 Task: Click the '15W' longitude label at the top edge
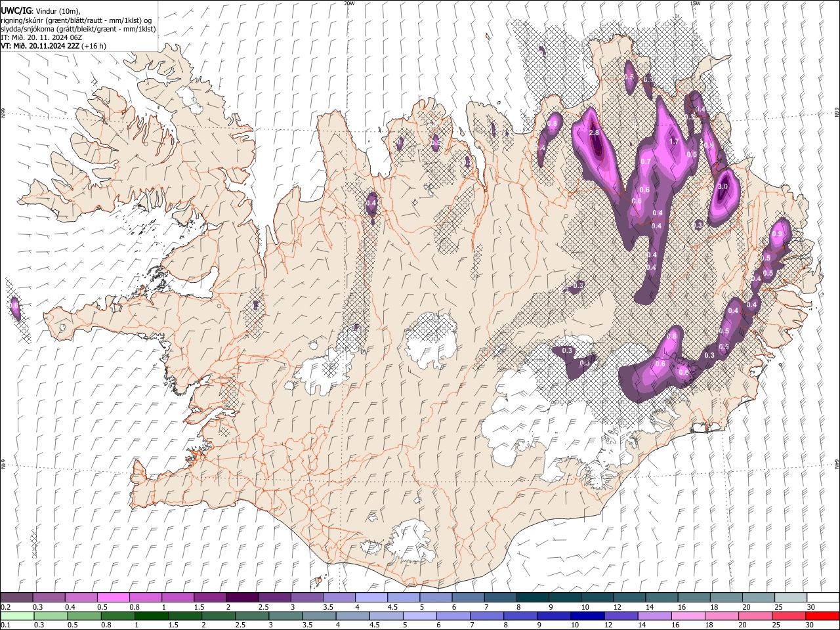tap(696, 3)
